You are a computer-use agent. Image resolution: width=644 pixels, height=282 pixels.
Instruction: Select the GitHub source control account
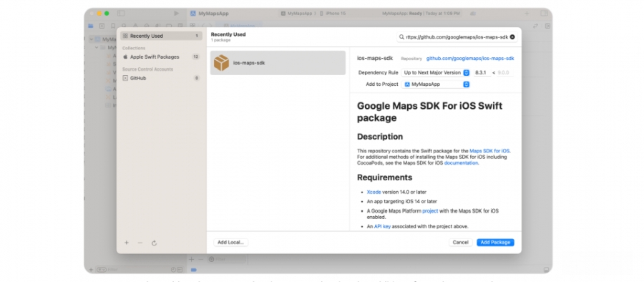[161, 78]
